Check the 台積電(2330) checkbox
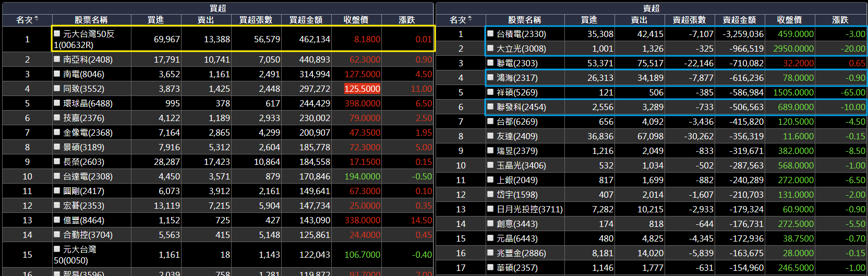Image resolution: width=868 pixels, height=276 pixels. 490,33
